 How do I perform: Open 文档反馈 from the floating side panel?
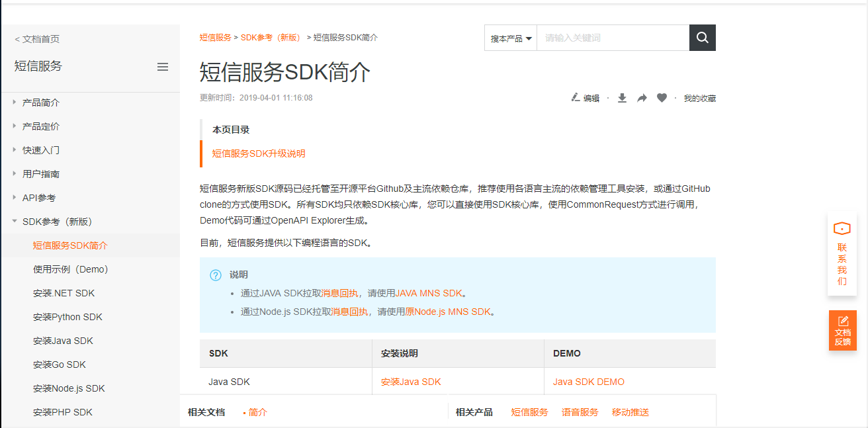[842, 330]
